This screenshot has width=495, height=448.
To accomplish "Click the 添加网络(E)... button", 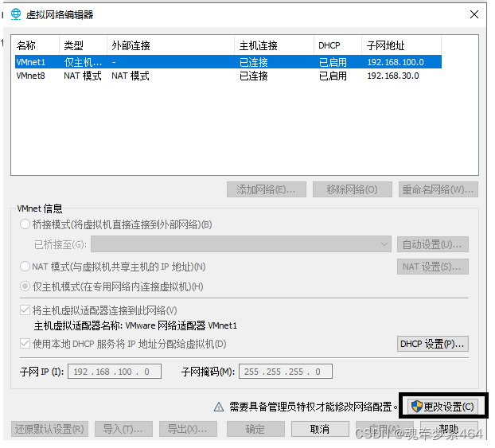I will point(267,189).
